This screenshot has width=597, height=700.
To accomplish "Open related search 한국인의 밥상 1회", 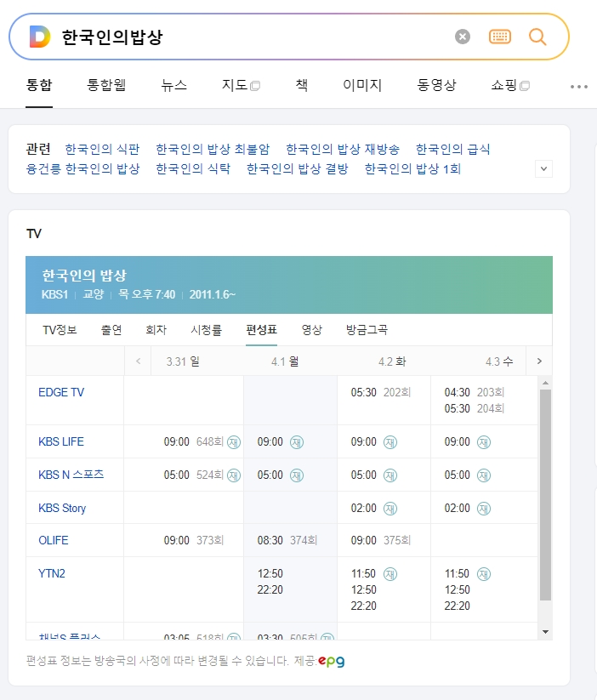I will pos(412,168).
